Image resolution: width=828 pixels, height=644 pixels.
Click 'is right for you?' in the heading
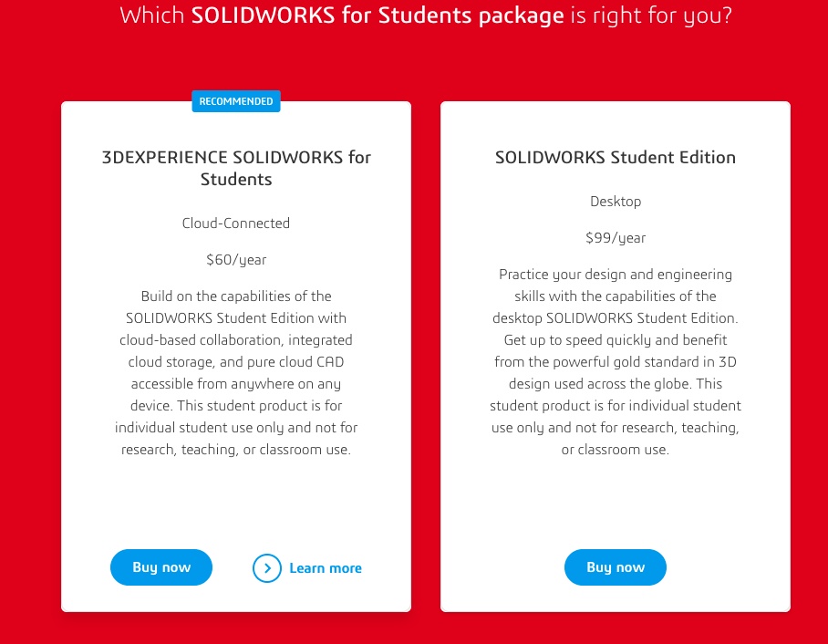coord(649,16)
